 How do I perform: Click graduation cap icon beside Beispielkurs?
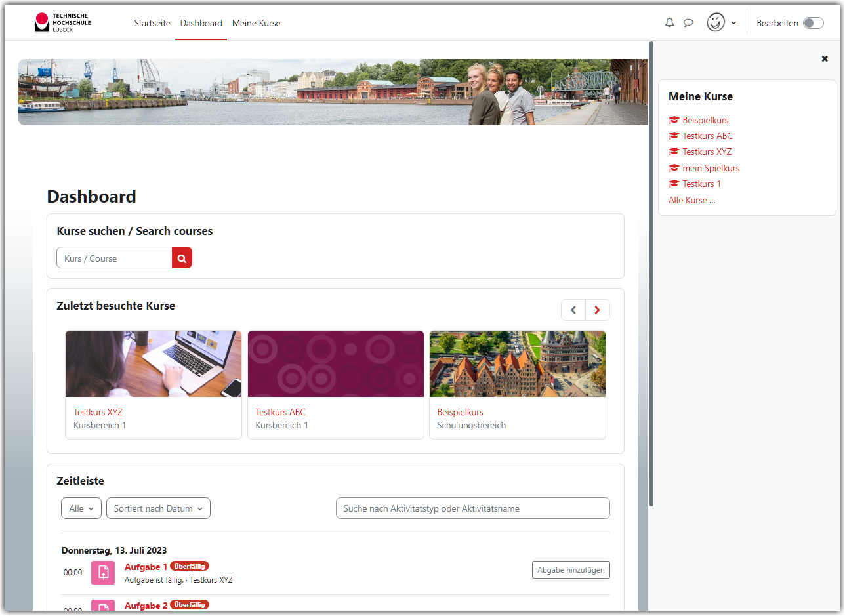point(674,120)
